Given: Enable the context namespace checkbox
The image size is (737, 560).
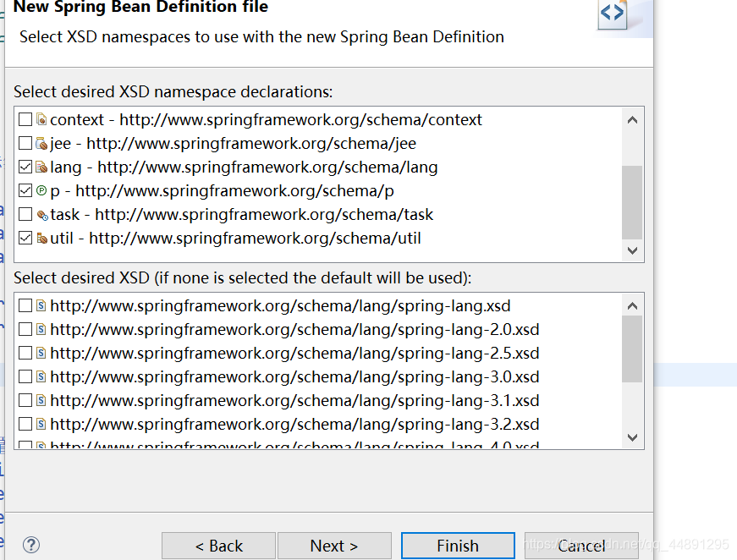Looking at the screenshot, I should click(25, 119).
